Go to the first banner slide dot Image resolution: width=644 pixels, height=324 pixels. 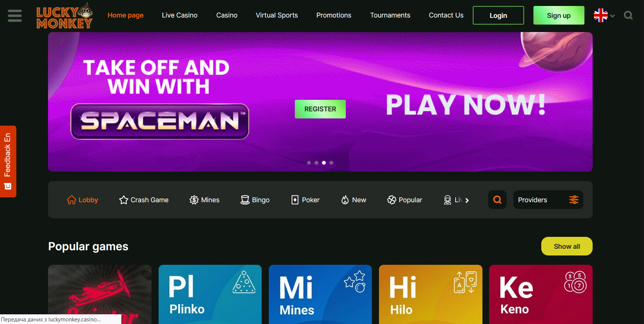pyautogui.click(x=309, y=163)
